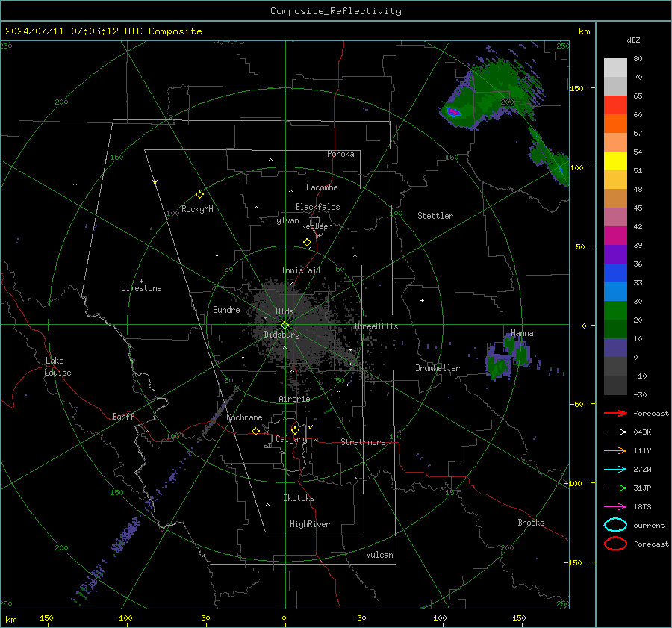Screen dimensions: 672x628
Task: Click the Brooks label
Action: tap(531, 523)
